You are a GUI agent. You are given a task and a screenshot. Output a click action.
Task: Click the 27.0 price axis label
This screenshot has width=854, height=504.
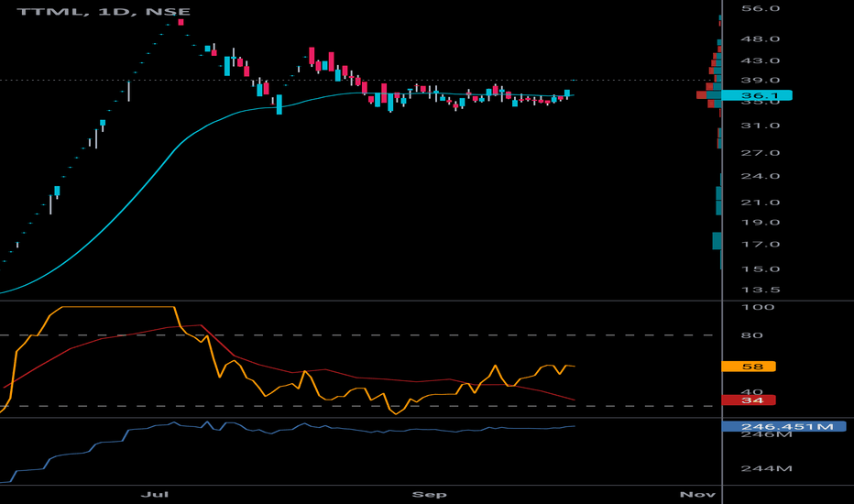[761, 153]
